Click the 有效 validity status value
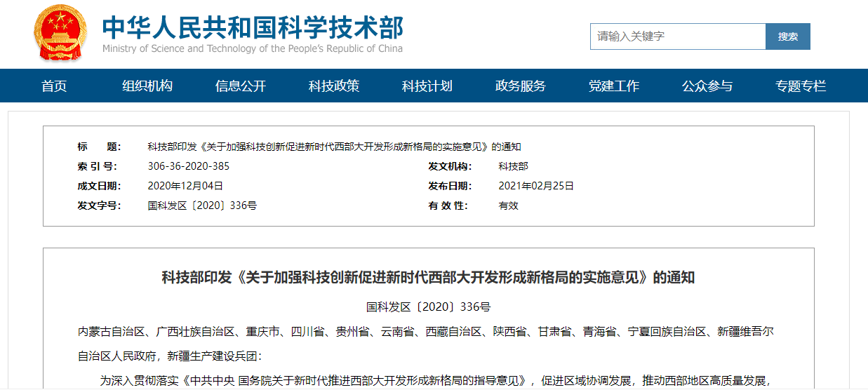The width and height of the screenshot is (868, 390). (x=508, y=206)
